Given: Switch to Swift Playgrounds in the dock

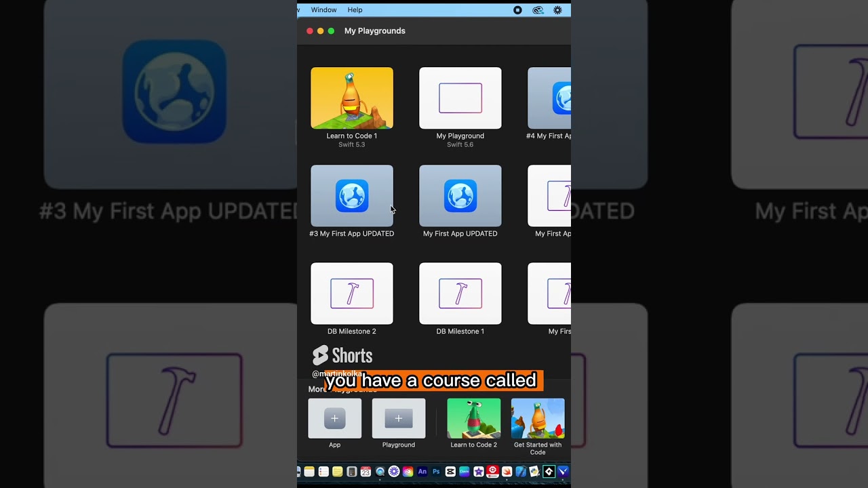Looking at the screenshot, I should 507,472.
